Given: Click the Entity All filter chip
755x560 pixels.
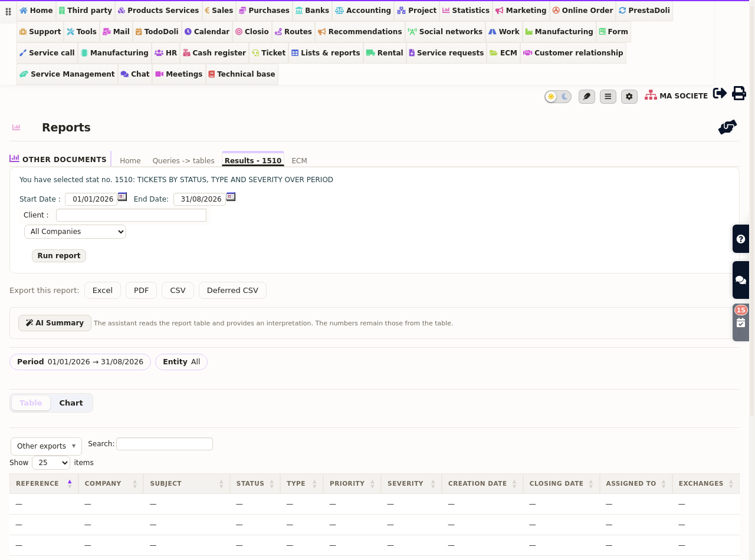Looking at the screenshot, I should coord(182,362).
